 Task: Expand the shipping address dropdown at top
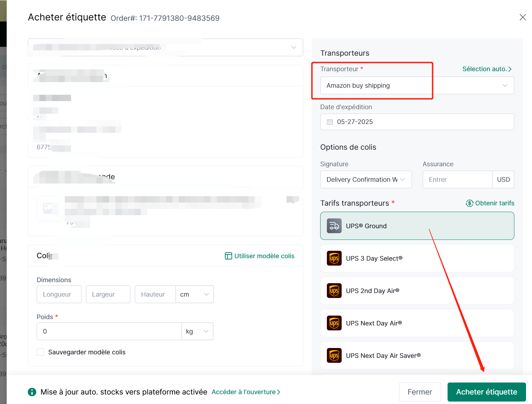(x=165, y=48)
